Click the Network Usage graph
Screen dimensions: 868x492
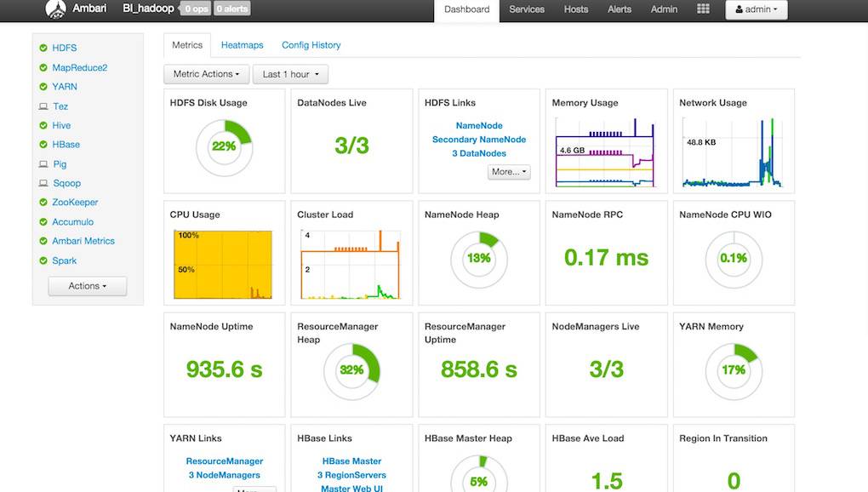pyautogui.click(x=734, y=152)
